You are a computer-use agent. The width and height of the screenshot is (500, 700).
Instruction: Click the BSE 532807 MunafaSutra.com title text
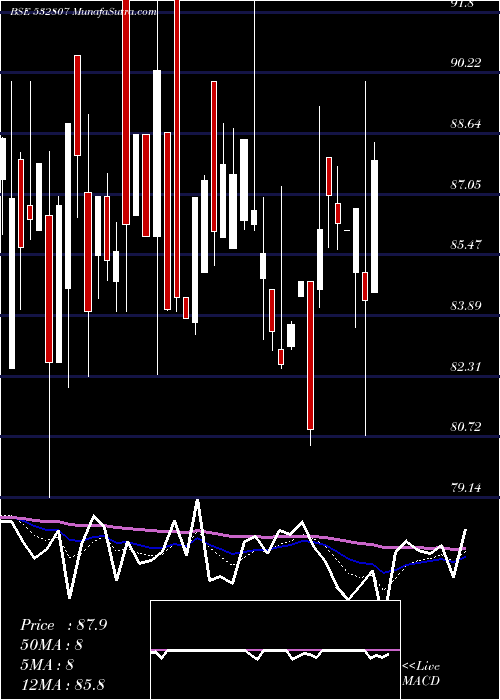coord(83,12)
